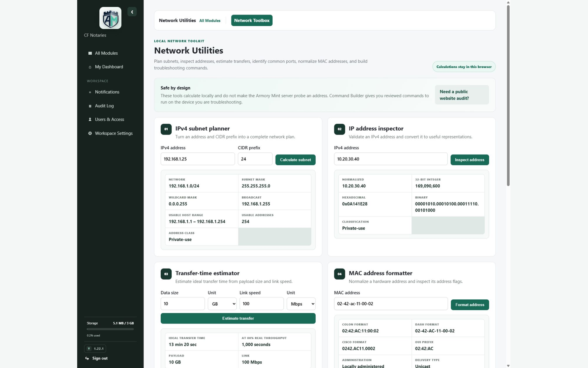
Task: Focus the Data size field
Action: [183, 304]
